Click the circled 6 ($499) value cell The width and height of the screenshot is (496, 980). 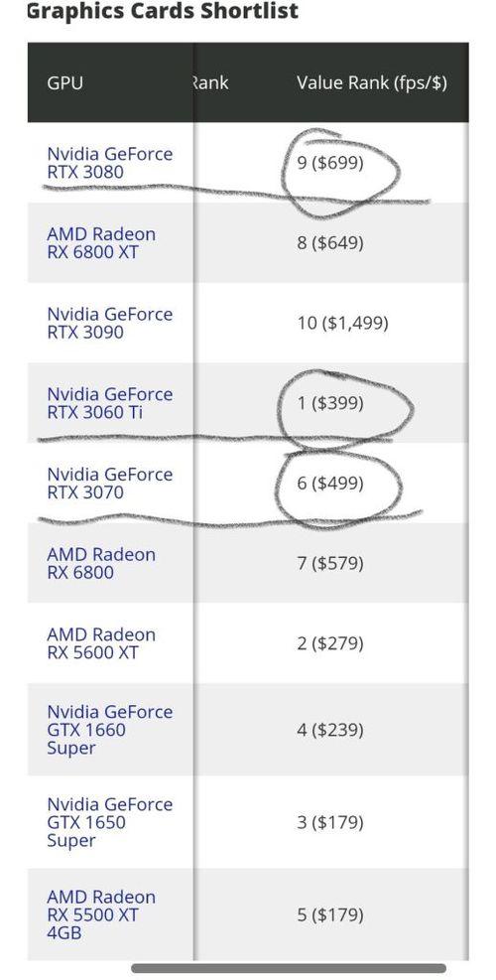pos(329,484)
